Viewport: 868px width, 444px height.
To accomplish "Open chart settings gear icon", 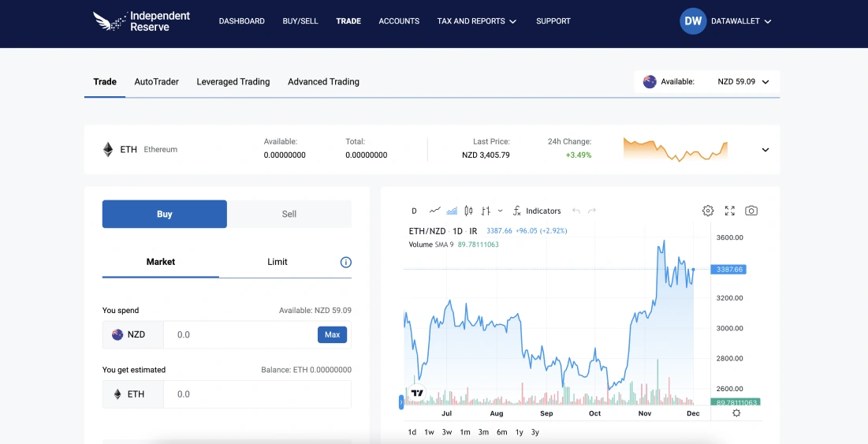I will tap(707, 211).
